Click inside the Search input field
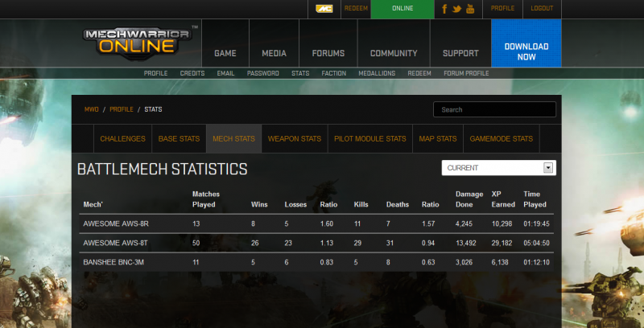Image resolution: width=644 pixels, height=328 pixels. pyautogui.click(x=494, y=109)
